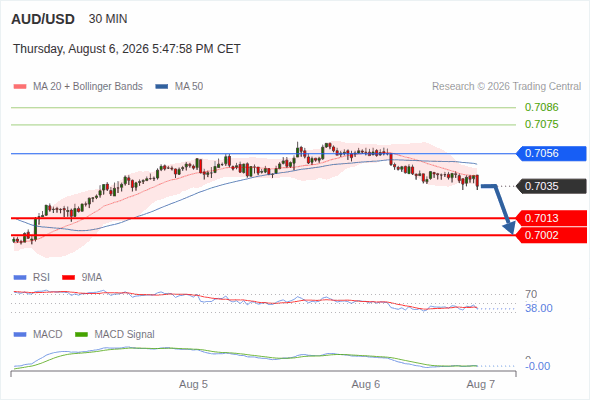The height and width of the screenshot is (400, 590).
Task: Click the Aug 7 date axis label
Action: (x=481, y=385)
